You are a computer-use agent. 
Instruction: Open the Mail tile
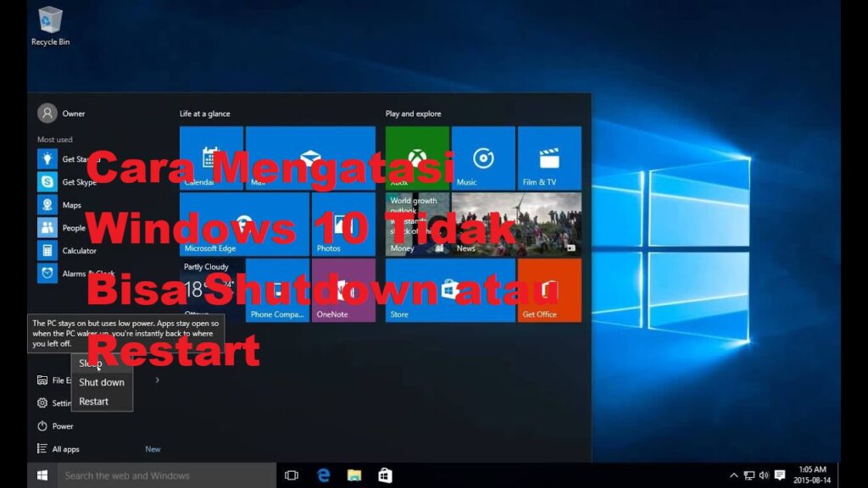tap(310, 158)
